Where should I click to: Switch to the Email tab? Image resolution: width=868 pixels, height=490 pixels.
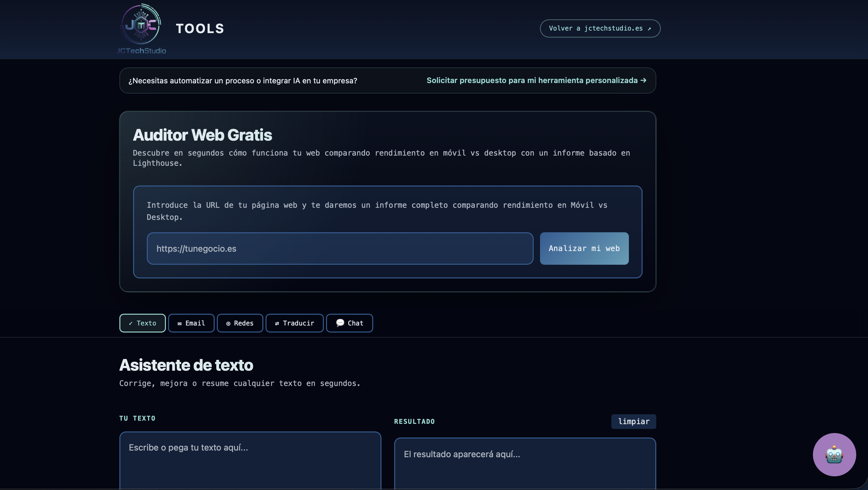(x=191, y=323)
